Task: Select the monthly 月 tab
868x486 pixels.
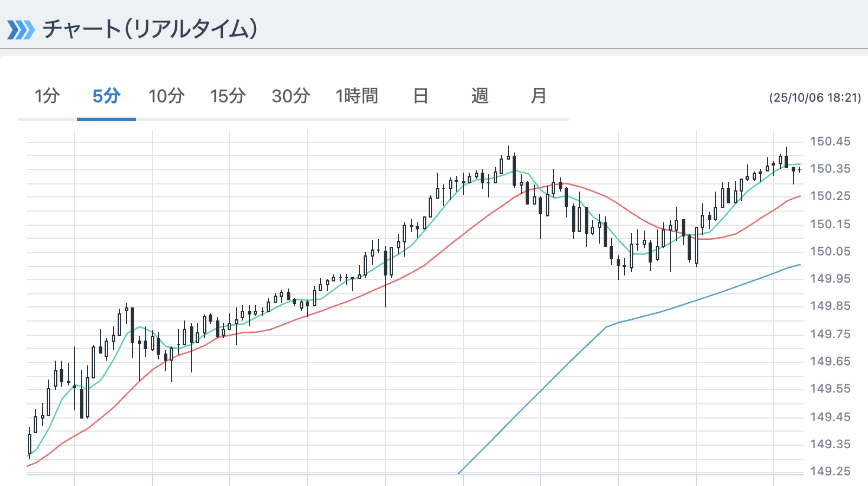Action: [539, 96]
